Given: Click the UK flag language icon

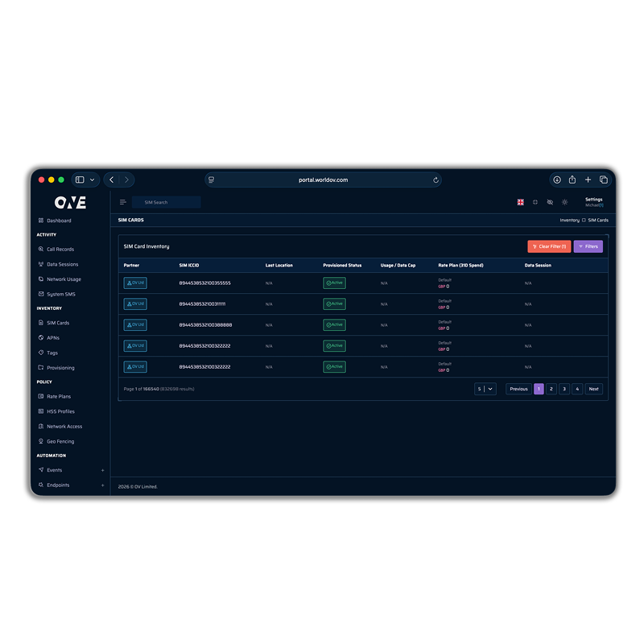Looking at the screenshot, I should (520, 202).
